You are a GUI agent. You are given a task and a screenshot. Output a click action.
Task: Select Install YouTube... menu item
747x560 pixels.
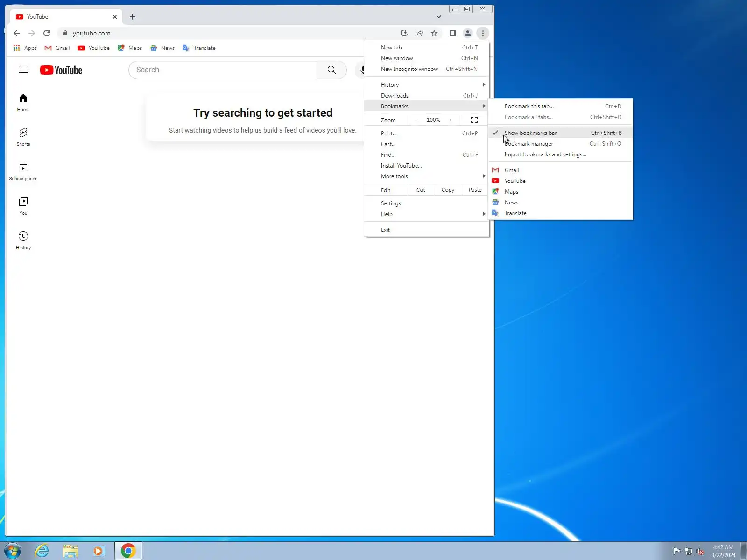(x=427, y=166)
